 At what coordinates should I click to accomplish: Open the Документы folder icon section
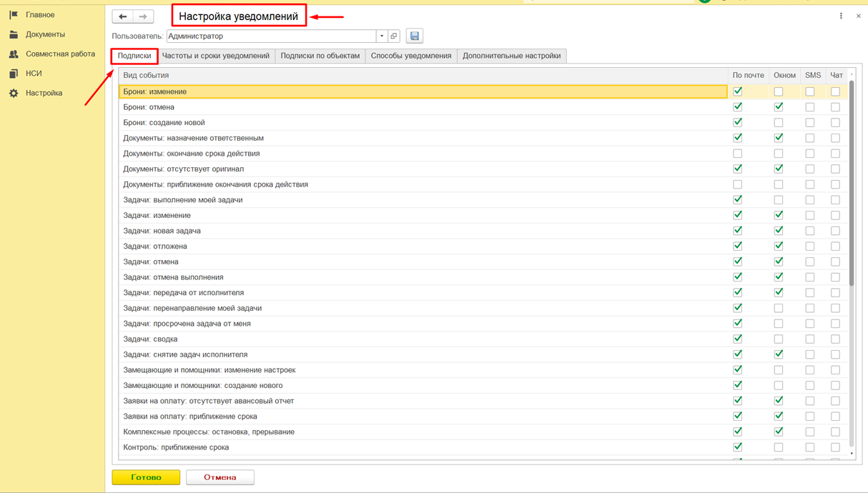[14, 34]
